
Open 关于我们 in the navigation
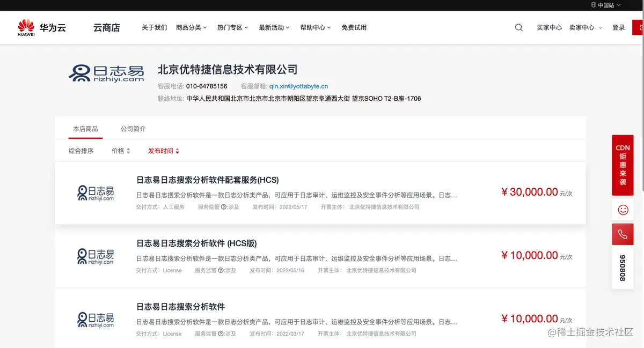tap(155, 27)
